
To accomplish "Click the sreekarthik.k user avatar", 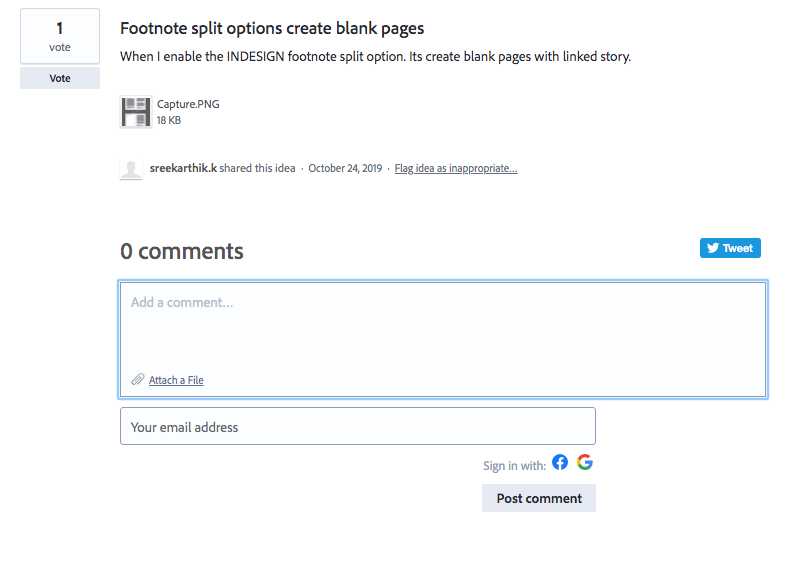I will pyautogui.click(x=131, y=168).
